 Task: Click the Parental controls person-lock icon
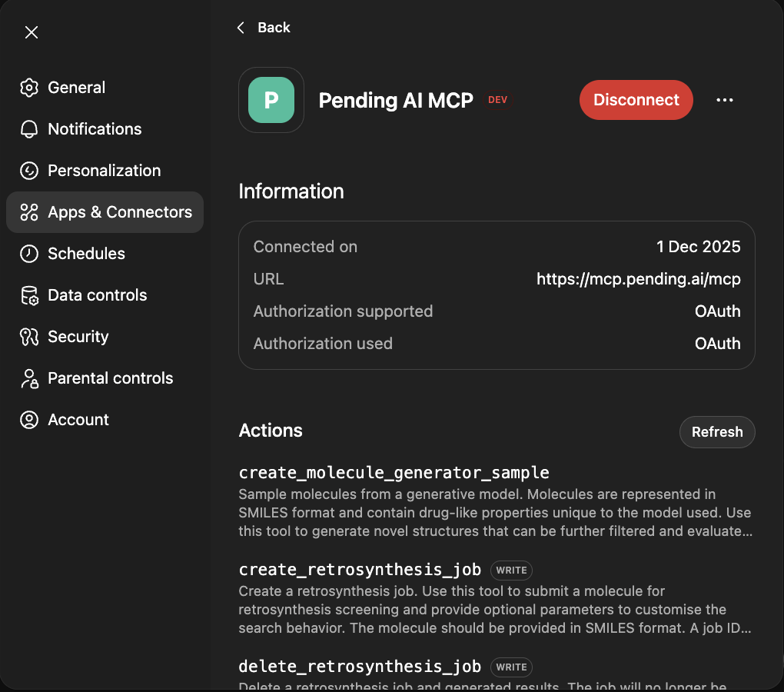point(29,378)
